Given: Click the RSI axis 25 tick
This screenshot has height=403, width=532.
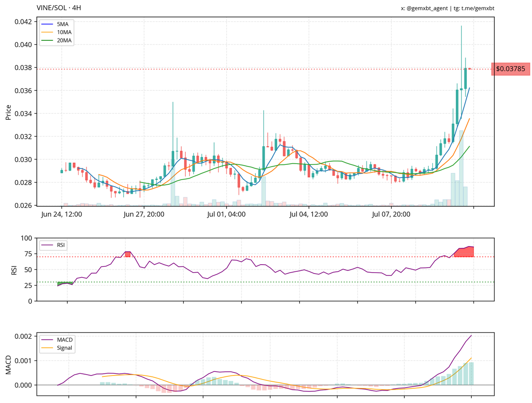Looking at the screenshot, I should (x=27, y=286).
